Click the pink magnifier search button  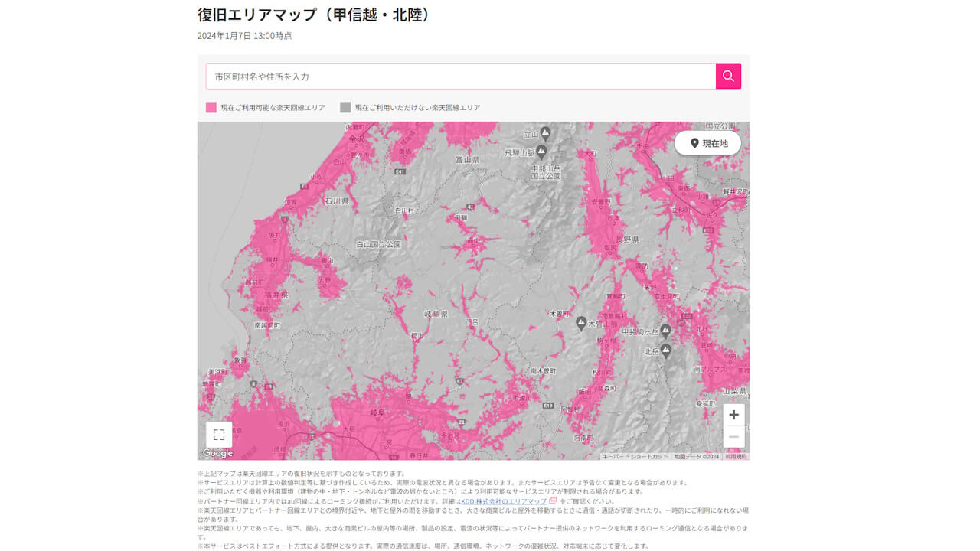[728, 76]
